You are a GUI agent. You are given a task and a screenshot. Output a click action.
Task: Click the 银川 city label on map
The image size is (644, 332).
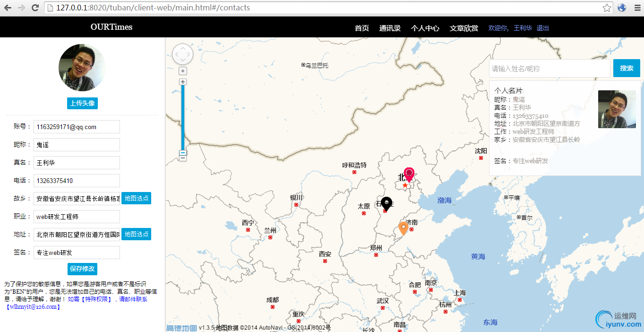pos(296,198)
